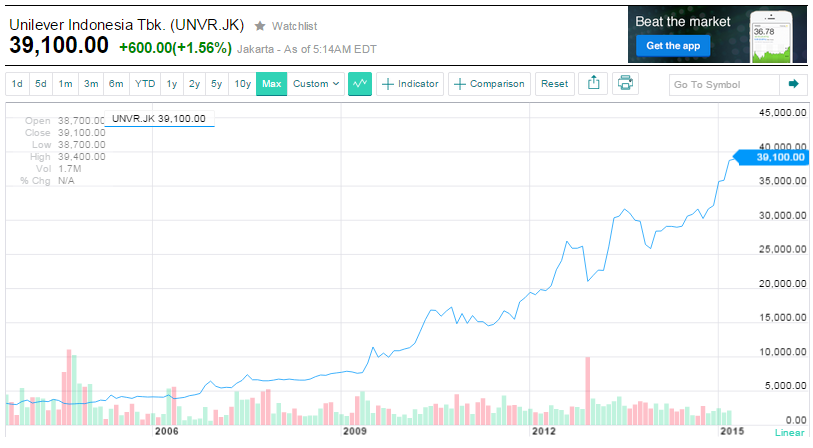Click the share chart icon

pyautogui.click(x=594, y=83)
